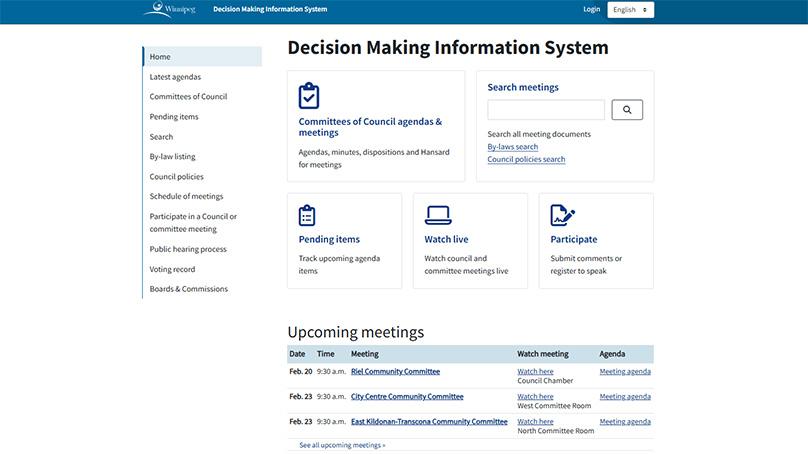Click the Watch meeting column header
808x454 pixels.
click(x=543, y=354)
